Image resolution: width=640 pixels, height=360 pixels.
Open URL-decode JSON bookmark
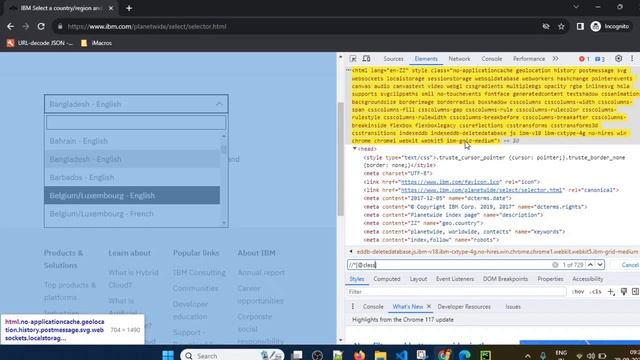40,43
